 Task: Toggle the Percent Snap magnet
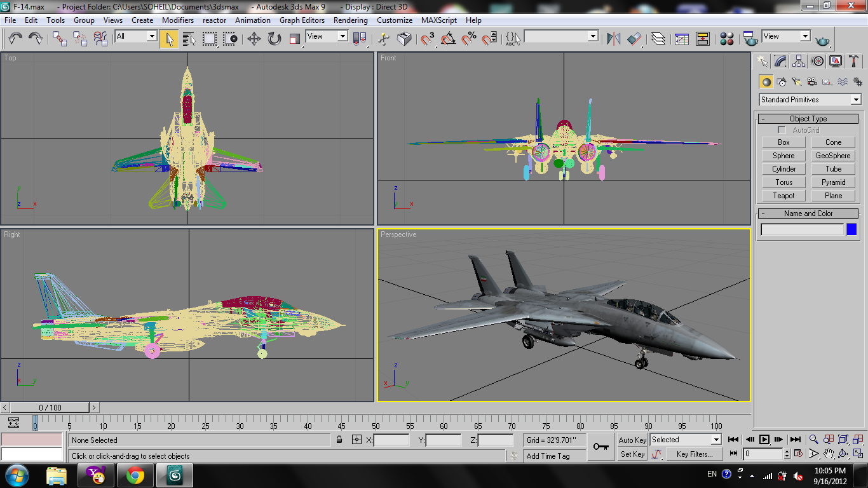pyautogui.click(x=469, y=39)
